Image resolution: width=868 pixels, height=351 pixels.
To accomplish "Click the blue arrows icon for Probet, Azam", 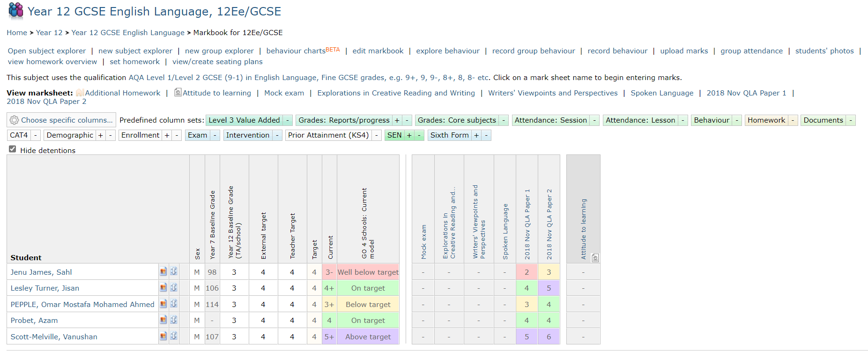I will click(x=174, y=320).
